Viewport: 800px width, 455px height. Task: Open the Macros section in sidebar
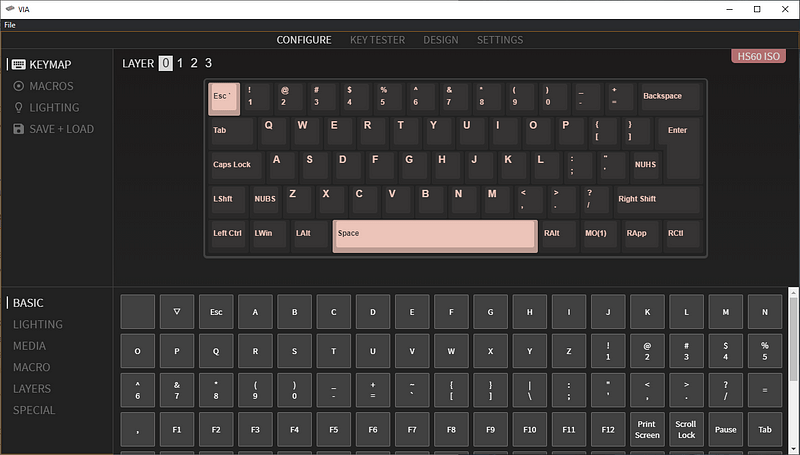pyautogui.click(x=50, y=86)
